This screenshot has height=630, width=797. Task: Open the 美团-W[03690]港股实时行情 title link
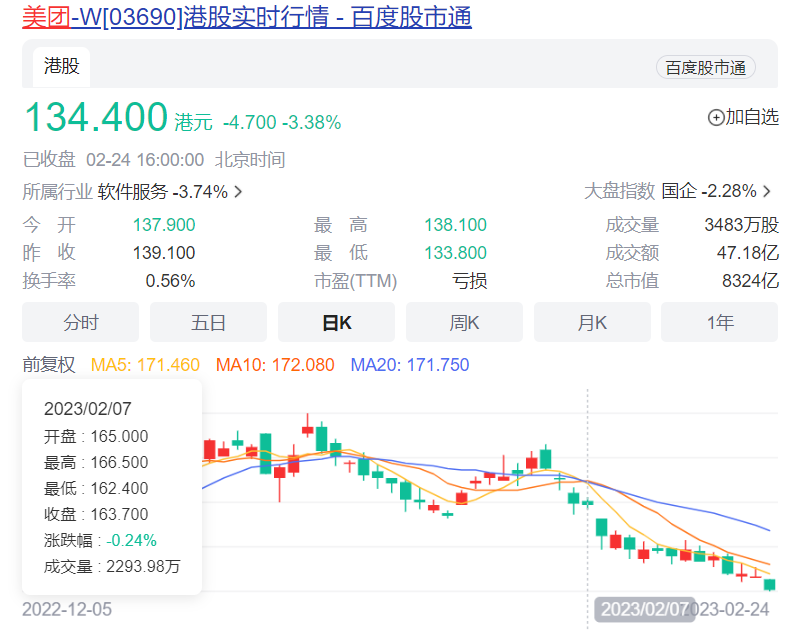(x=247, y=17)
